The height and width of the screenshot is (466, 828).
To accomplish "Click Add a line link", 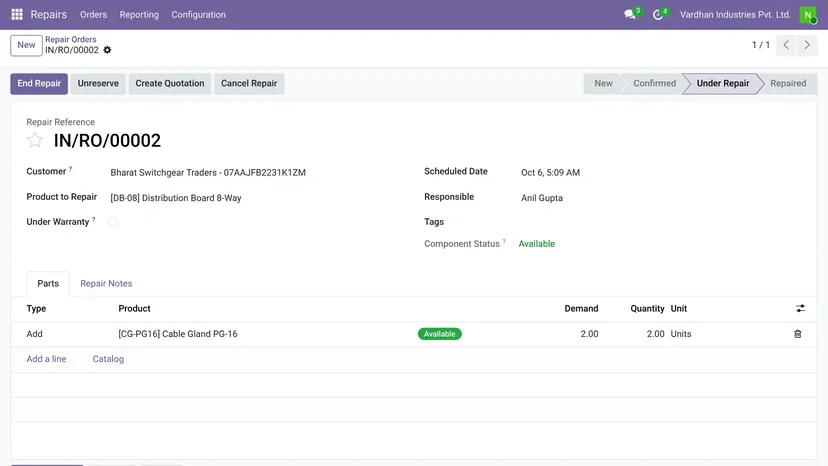I will [46, 359].
